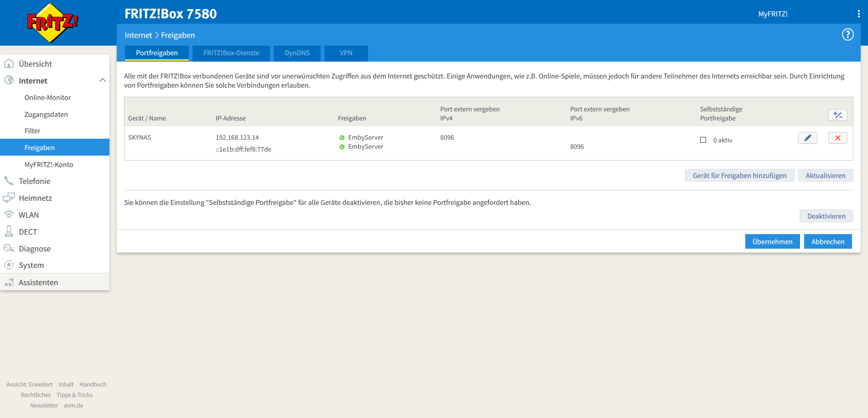Viewport: 868px width, 418px height.
Task: Click first green EmbyServer status dot
Action: tap(342, 138)
